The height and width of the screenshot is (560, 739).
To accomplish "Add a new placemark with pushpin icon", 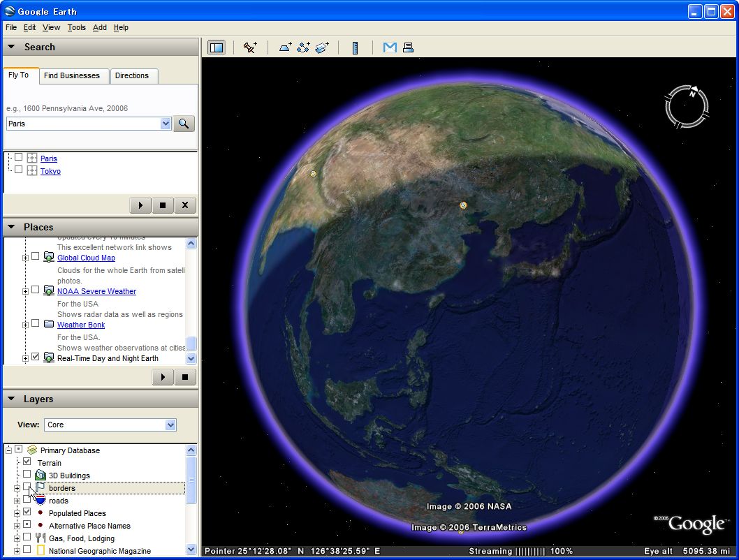I will [x=250, y=47].
